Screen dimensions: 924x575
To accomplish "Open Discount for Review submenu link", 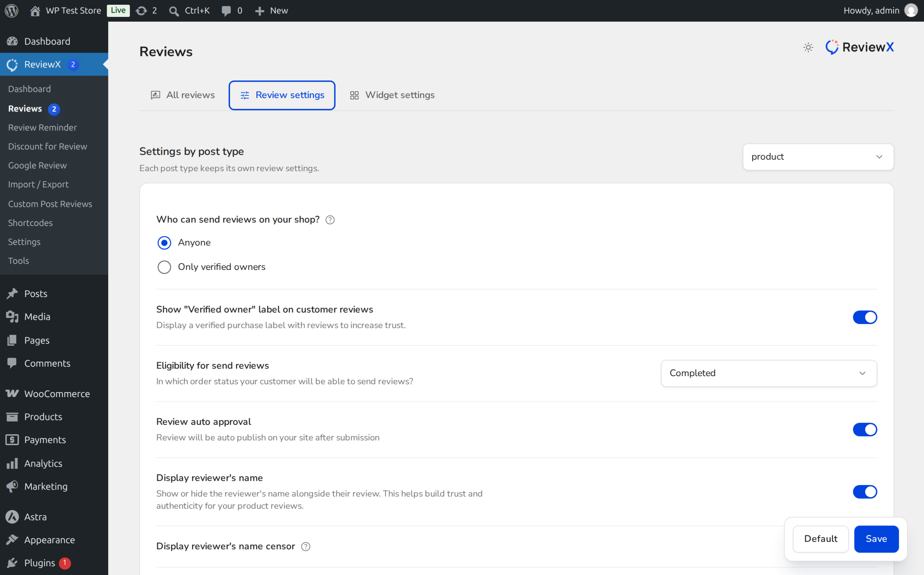I will point(48,147).
